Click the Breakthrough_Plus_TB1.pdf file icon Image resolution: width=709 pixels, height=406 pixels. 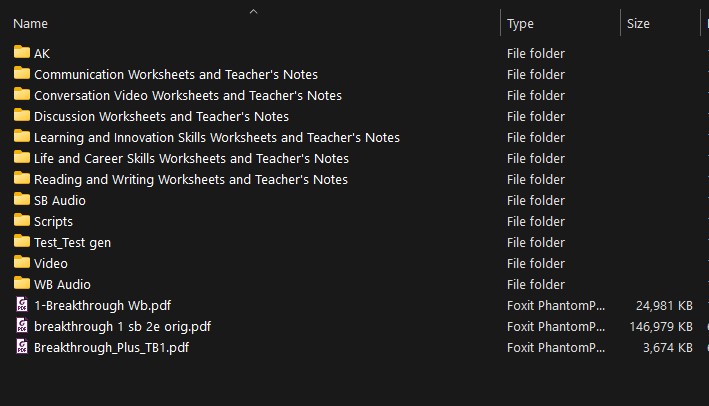pos(22,347)
